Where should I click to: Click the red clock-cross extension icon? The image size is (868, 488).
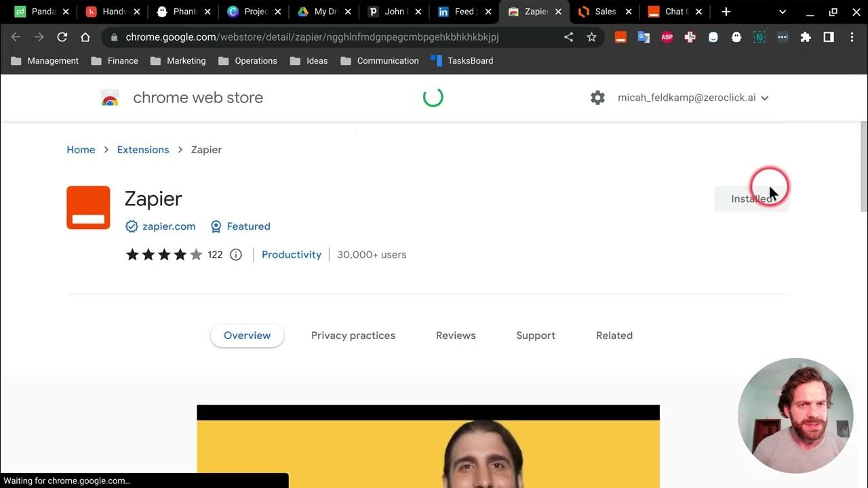[x=690, y=37]
